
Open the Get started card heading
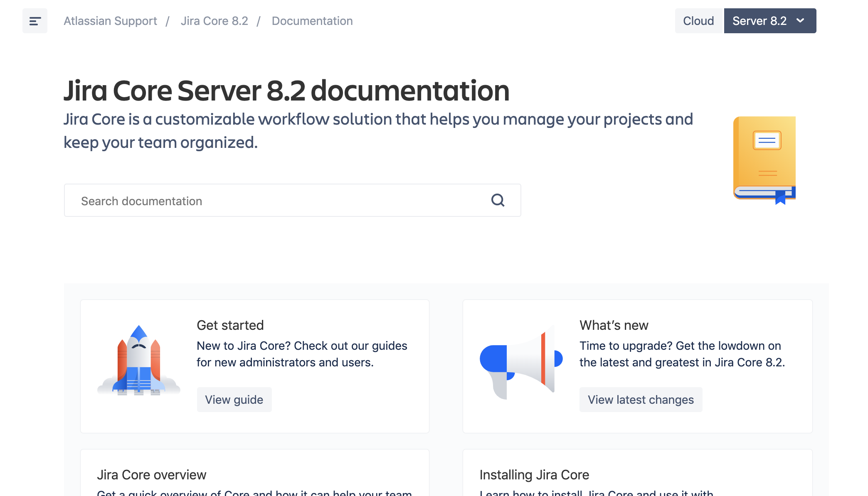pos(230,325)
